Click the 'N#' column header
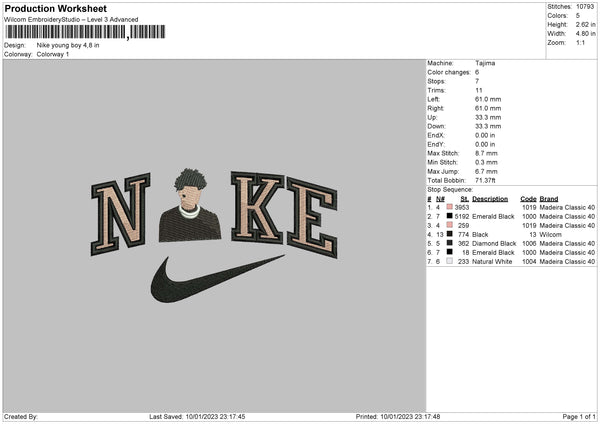The width and height of the screenshot is (600, 424). click(440, 199)
